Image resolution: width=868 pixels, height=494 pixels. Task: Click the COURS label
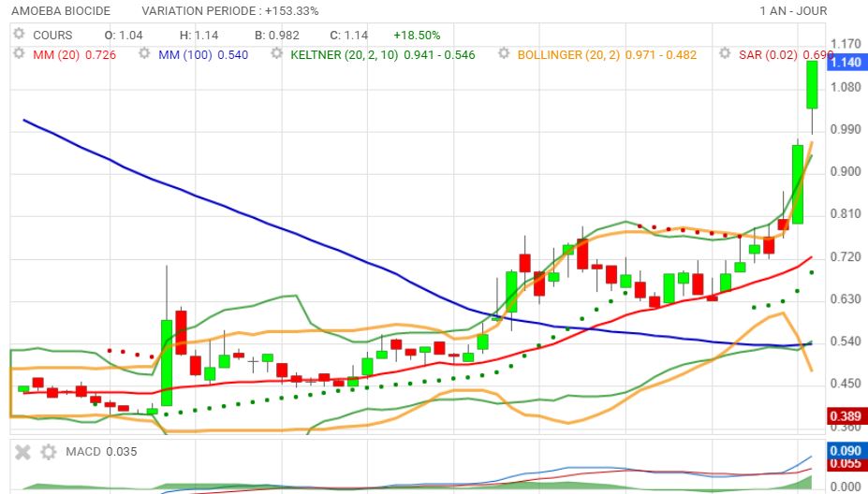click(x=52, y=36)
